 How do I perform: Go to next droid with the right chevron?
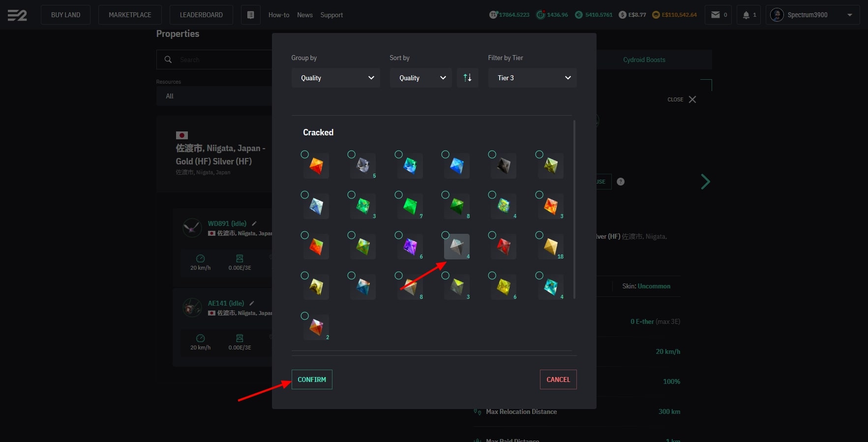point(705,182)
